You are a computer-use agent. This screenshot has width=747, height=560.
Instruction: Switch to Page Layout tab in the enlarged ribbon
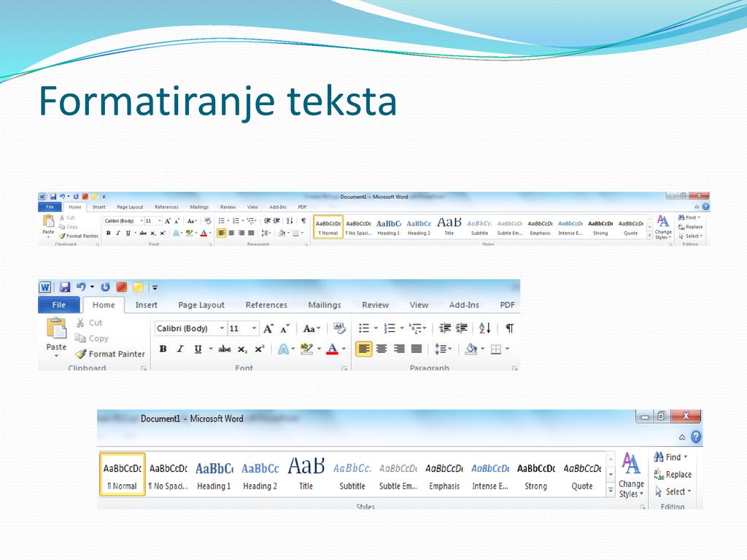point(201,305)
